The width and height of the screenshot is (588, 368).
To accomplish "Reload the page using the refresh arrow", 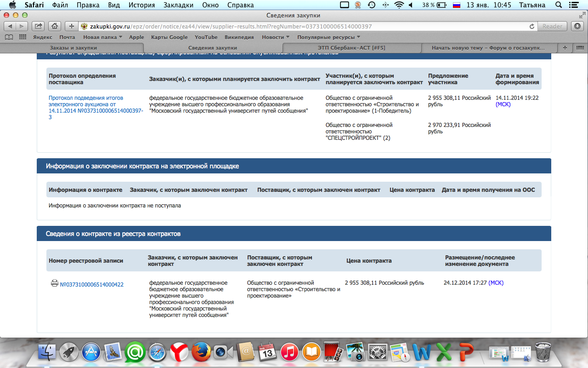I will [x=532, y=27].
